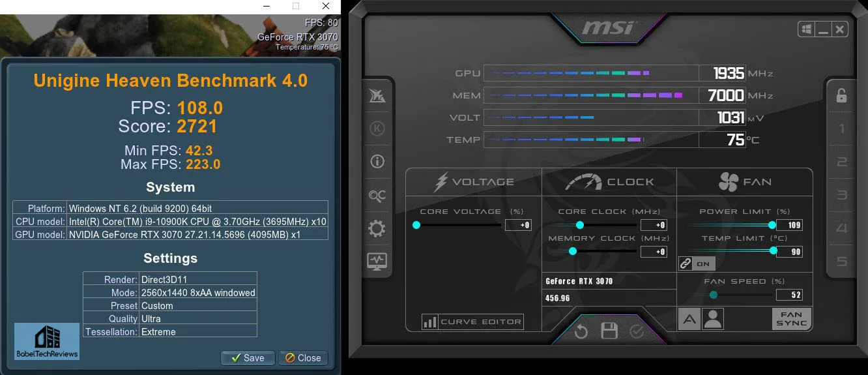Viewport: 868px width, 375px height.
Task: Open the hardware monitor icon
Action: (x=377, y=261)
